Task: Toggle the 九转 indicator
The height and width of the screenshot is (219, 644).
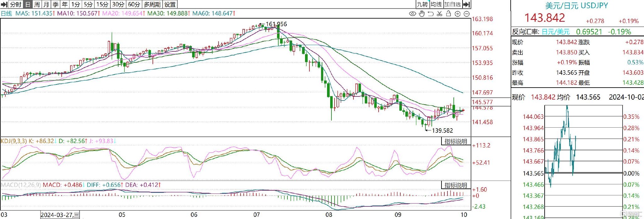Action: pos(422,4)
